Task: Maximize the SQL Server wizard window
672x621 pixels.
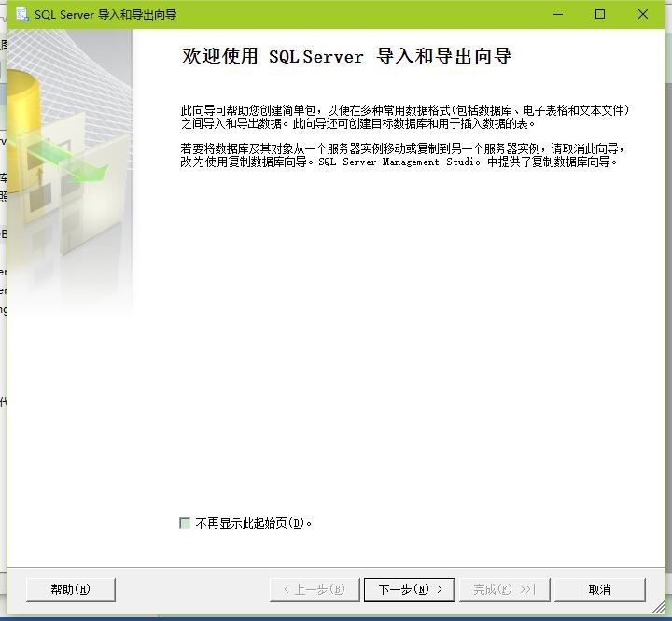Action: pos(600,15)
